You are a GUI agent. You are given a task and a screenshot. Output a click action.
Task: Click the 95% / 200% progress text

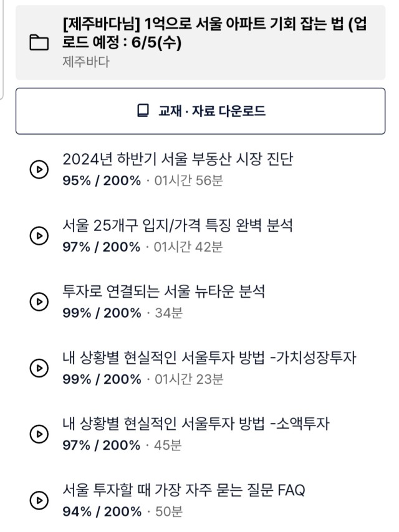102,181
